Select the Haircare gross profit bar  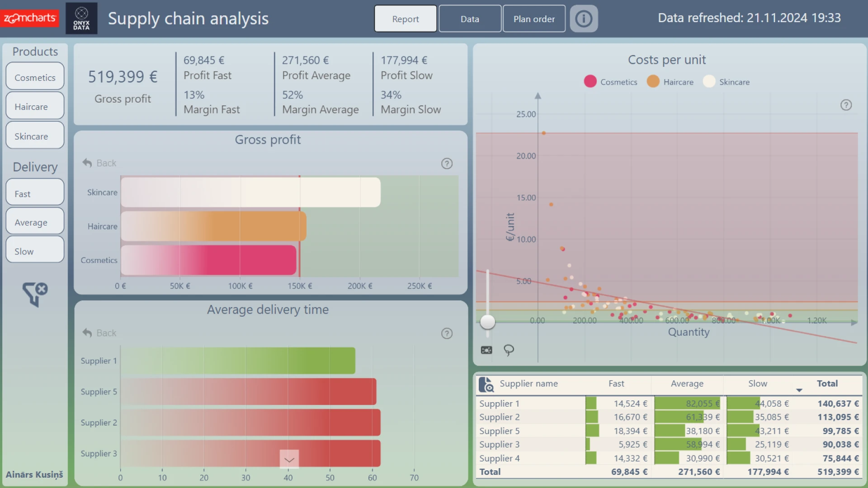click(x=214, y=226)
